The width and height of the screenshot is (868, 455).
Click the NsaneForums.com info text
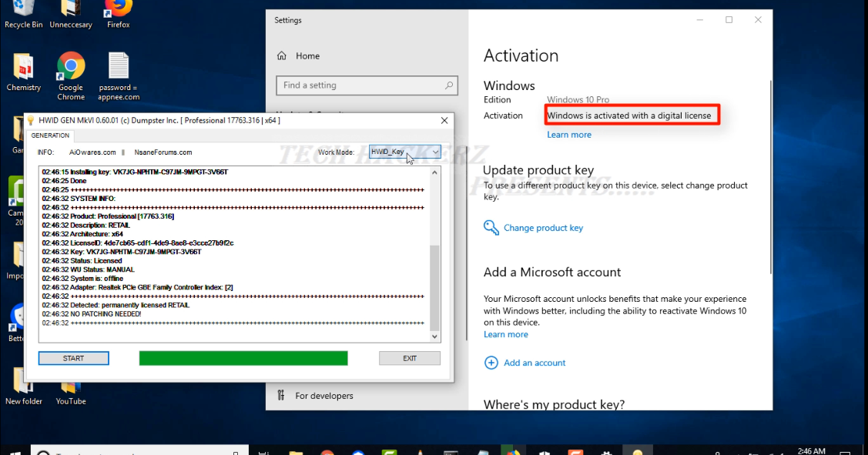pos(163,152)
